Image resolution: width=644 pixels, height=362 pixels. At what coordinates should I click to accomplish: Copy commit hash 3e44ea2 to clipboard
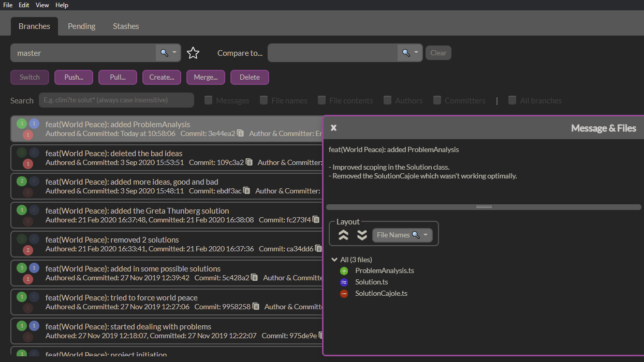tap(239, 133)
